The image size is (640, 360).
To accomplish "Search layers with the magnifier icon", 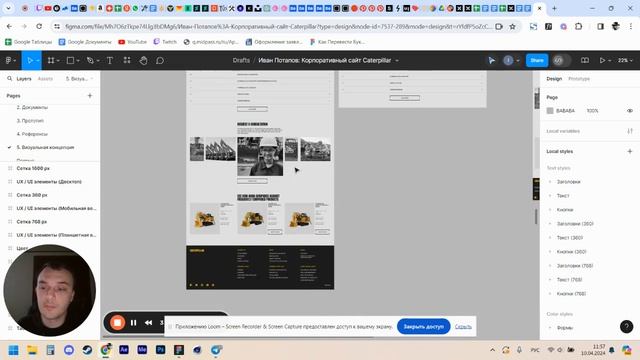I will coord(9,78).
